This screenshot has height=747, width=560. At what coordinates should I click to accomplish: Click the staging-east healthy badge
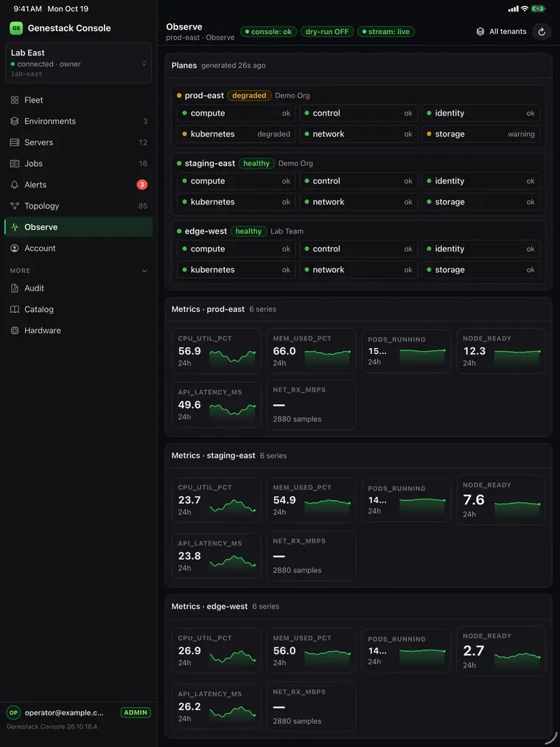256,164
